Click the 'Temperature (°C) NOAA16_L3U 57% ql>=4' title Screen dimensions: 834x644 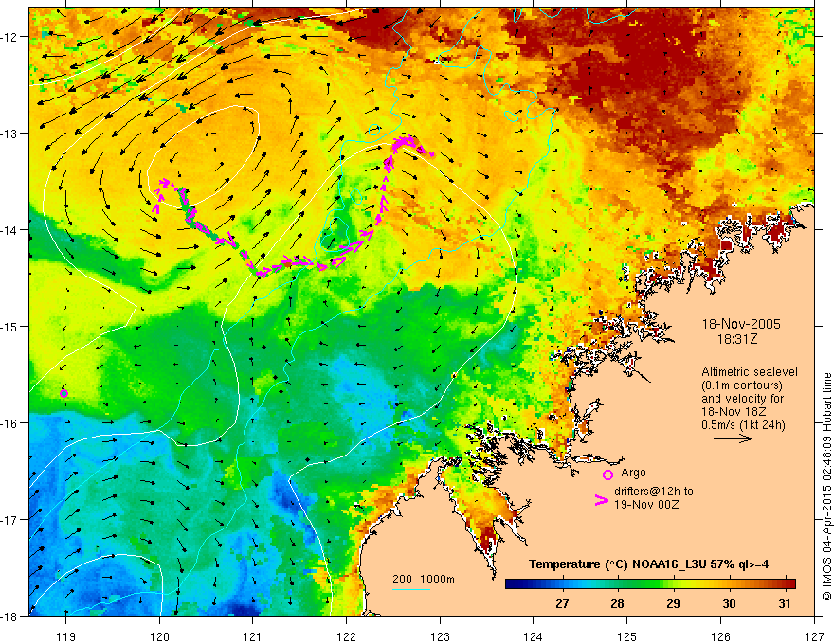(x=648, y=564)
